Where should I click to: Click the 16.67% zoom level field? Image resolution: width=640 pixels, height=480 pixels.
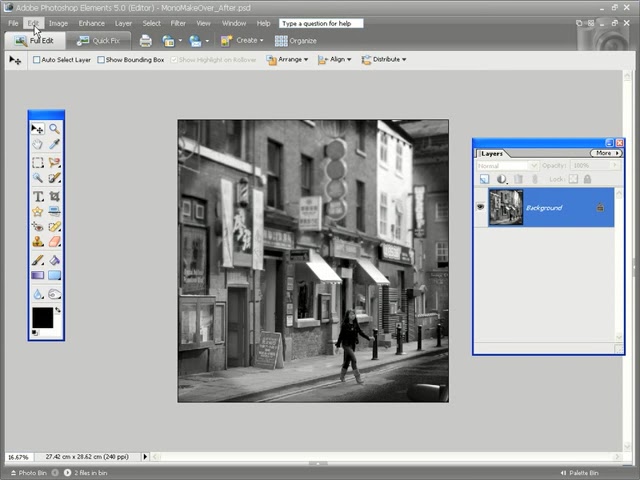19,457
